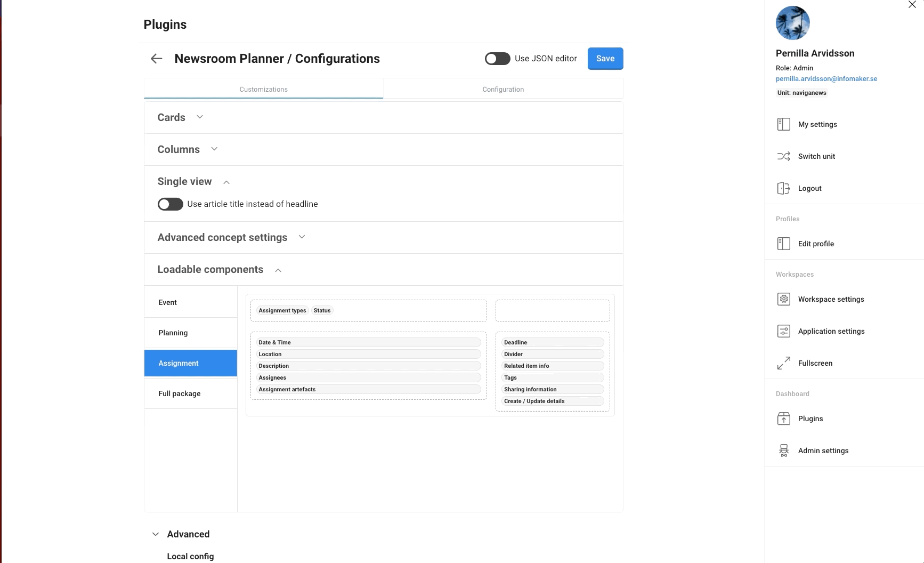This screenshot has height=563, width=924.
Task: Click the My settings panel icon
Action: [783, 124]
